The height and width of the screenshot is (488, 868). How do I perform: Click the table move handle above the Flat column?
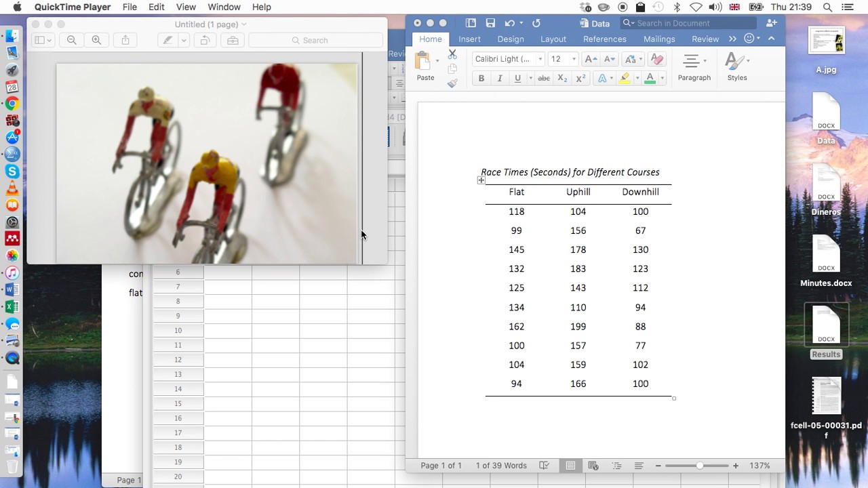(481, 180)
